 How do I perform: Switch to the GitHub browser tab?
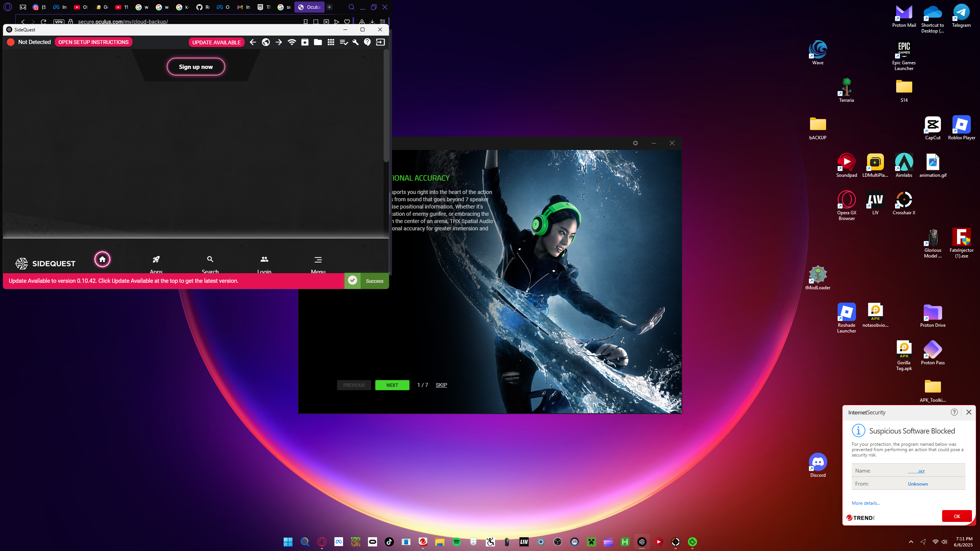click(203, 7)
